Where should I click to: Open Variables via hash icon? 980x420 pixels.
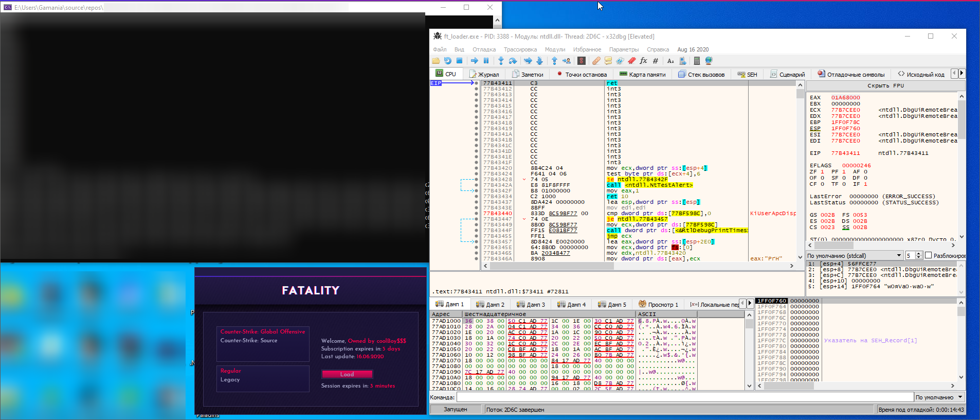click(x=655, y=61)
